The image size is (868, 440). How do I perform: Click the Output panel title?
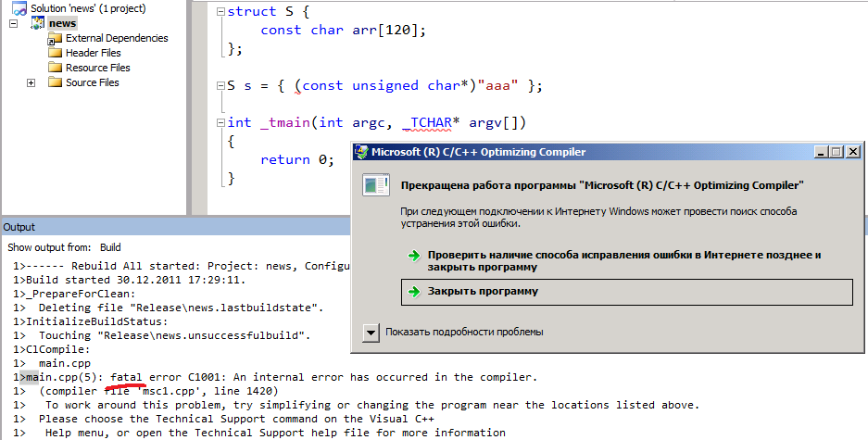tap(19, 228)
